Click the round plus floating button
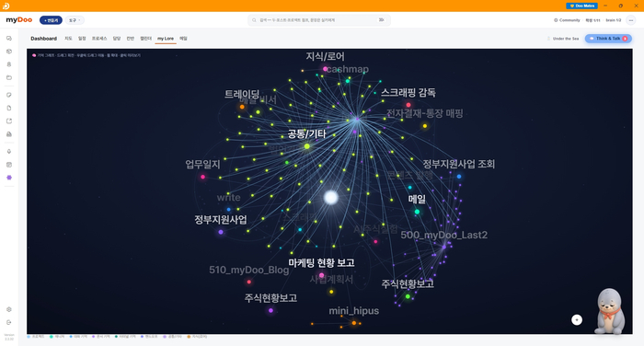This screenshot has height=346, width=644. [x=577, y=319]
